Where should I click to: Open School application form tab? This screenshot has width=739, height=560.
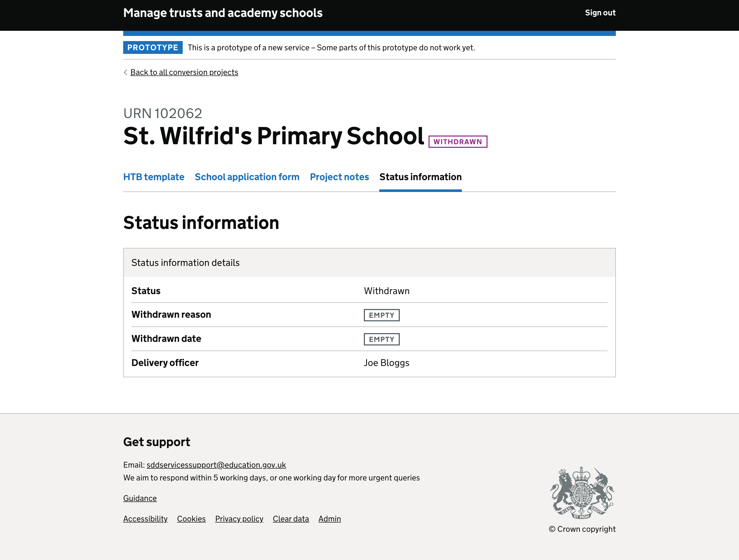(247, 177)
